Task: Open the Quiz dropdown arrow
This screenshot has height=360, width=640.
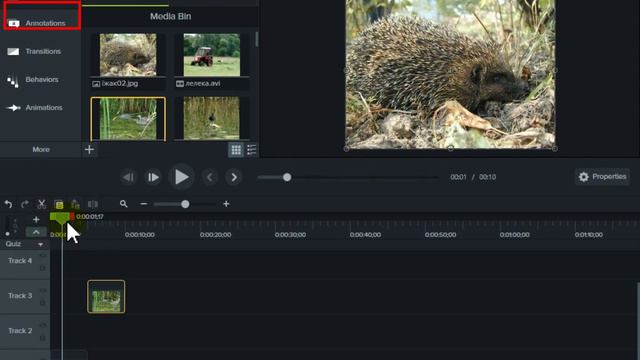Action: click(x=40, y=244)
